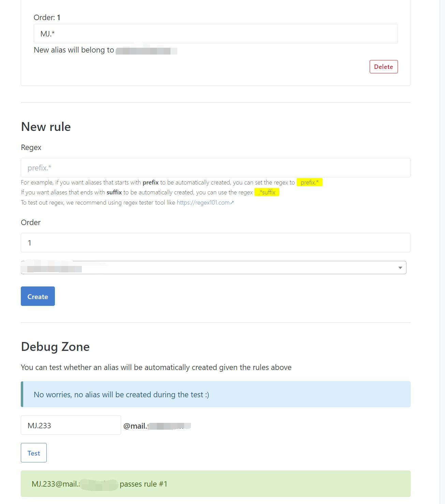
Task: Select the highlighted prefix.* example
Action: (309, 182)
